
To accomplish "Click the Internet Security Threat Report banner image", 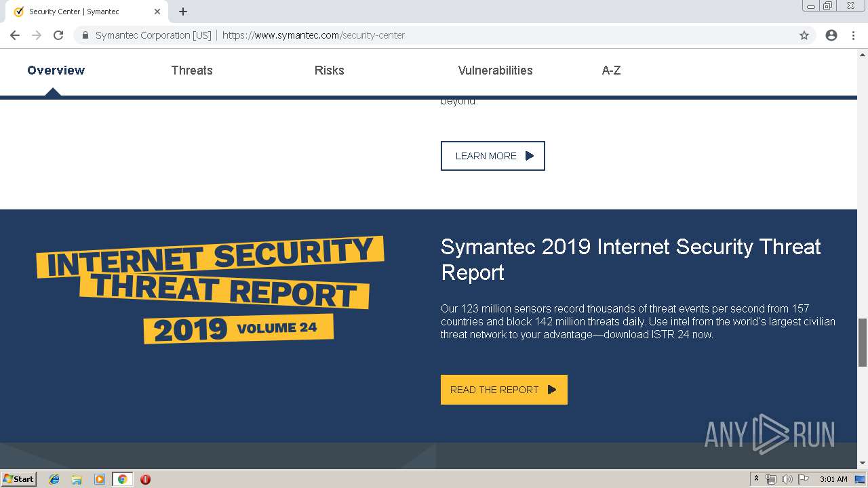I will (210, 289).
